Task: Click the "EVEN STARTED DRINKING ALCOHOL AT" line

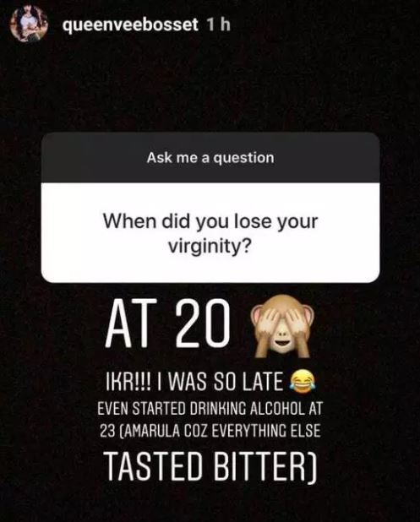Action: [210, 409]
